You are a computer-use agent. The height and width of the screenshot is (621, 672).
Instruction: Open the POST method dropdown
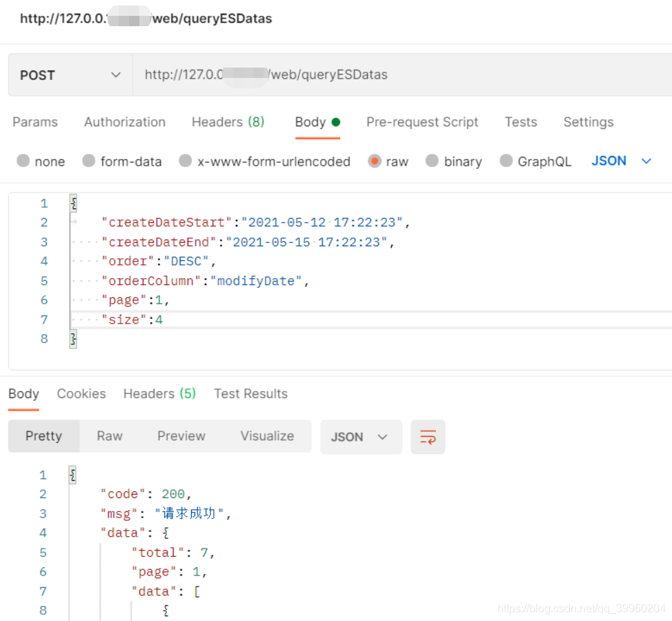click(70, 75)
